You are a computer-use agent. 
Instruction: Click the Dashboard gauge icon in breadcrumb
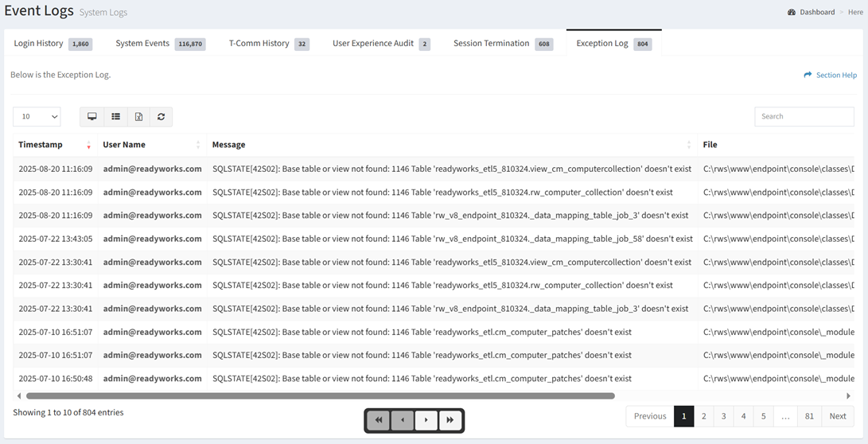[792, 12]
